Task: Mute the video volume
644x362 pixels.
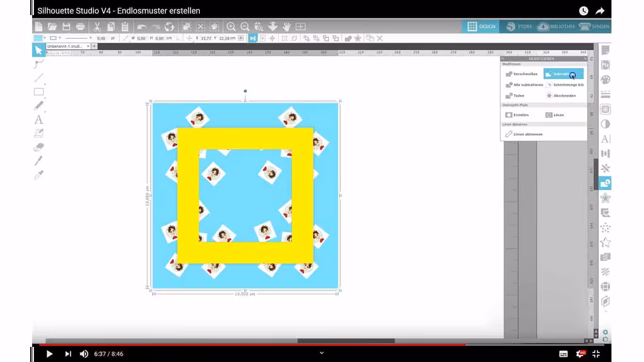Action: (x=84, y=354)
